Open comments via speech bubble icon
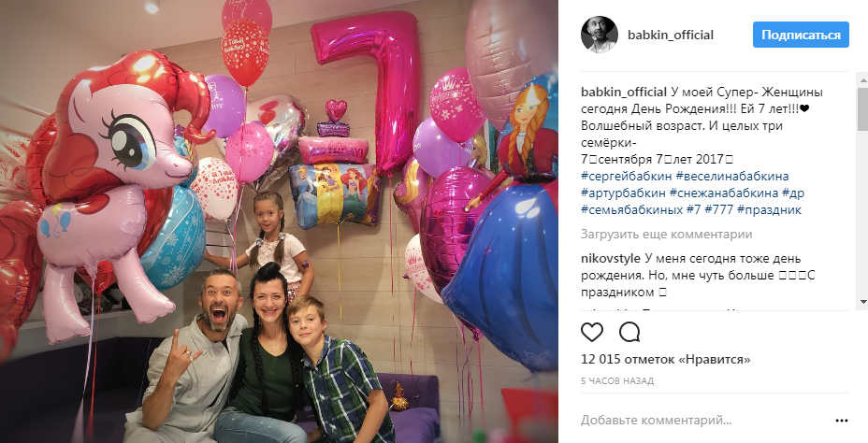Viewport: 868px width, 443px height. pyautogui.click(x=629, y=333)
